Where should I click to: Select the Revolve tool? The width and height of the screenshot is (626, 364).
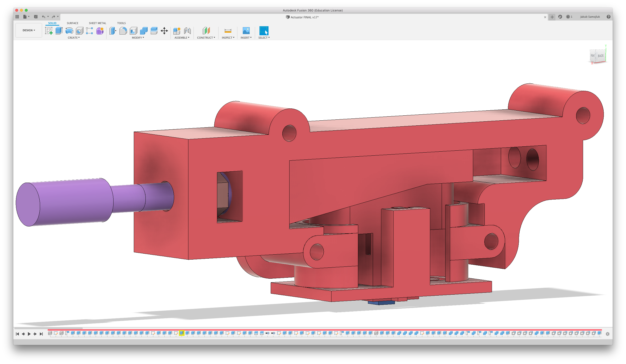pos(69,31)
